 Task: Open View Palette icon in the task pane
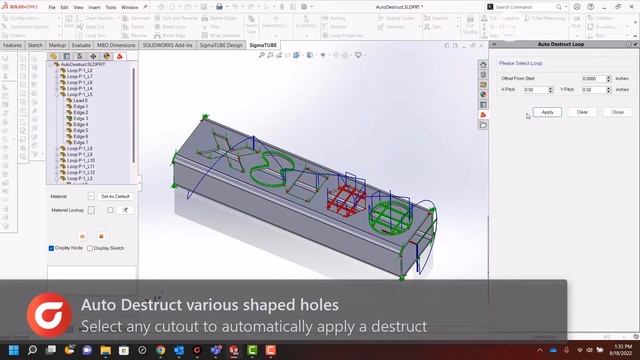483,84
